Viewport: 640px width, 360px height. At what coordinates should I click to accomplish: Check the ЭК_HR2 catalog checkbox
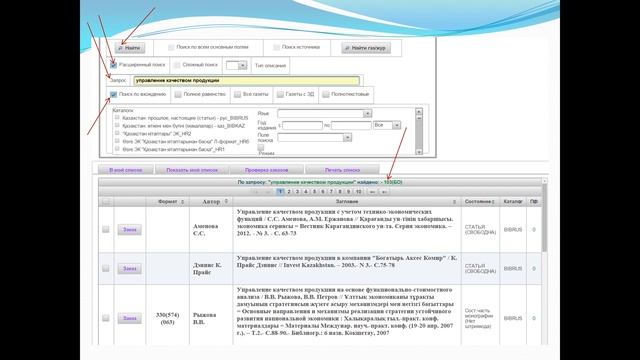117,133
